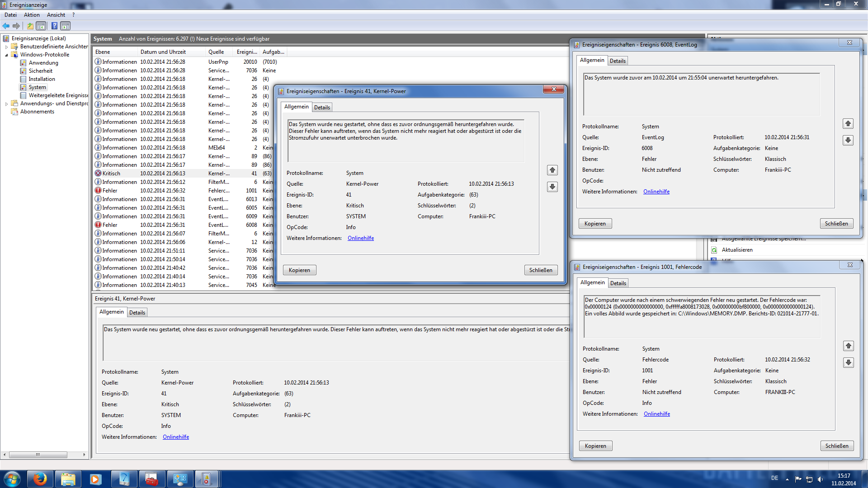Click Firefox icon in the taskbar

(40, 479)
